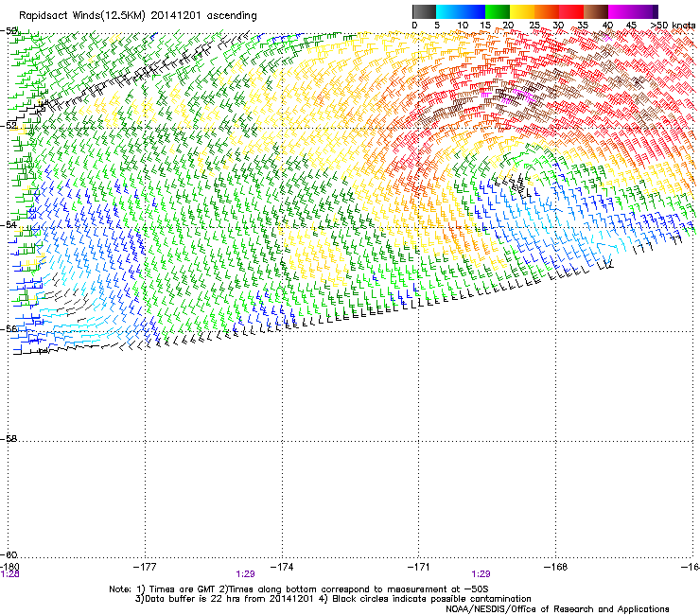Click the note line '3)Data buffer is 22 hrs'
Screen dimensions: 700x615
(333, 599)
